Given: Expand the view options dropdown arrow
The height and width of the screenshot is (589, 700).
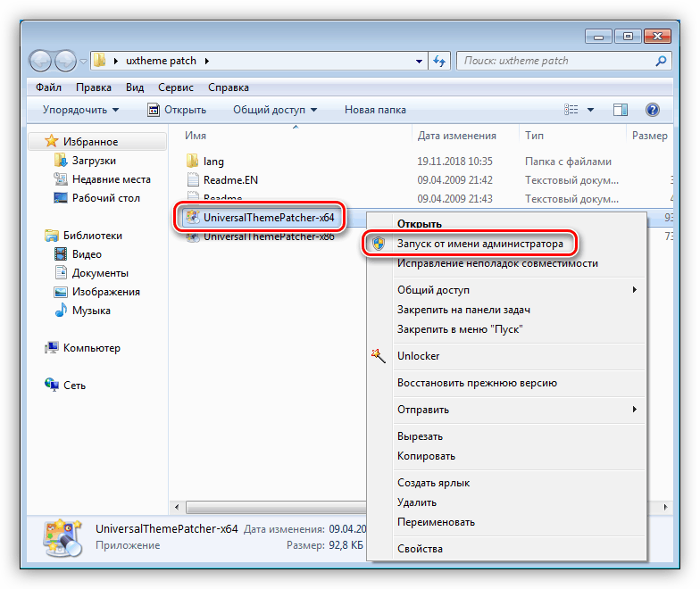Looking at the screenshot, I should coord(590,110).
